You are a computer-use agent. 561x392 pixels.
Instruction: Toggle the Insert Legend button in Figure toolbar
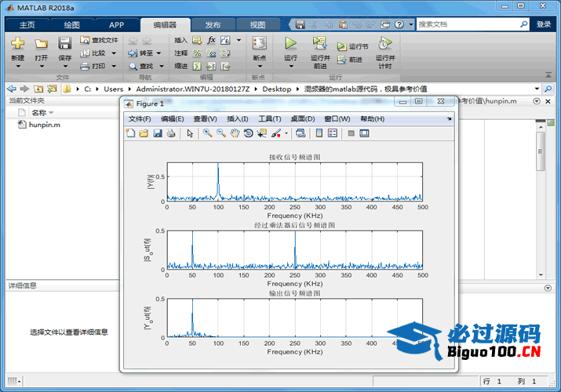coord(333,133)
